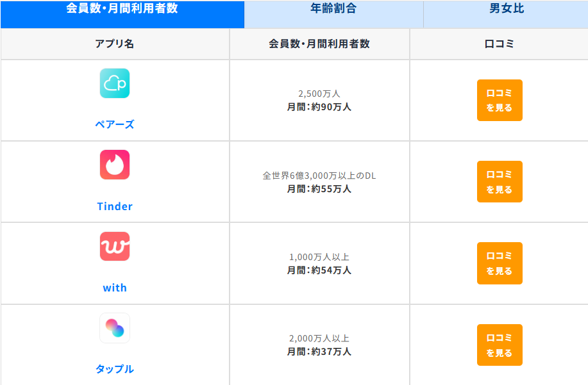
Task: View reviews for Tinder
Action: click(500, 181)
